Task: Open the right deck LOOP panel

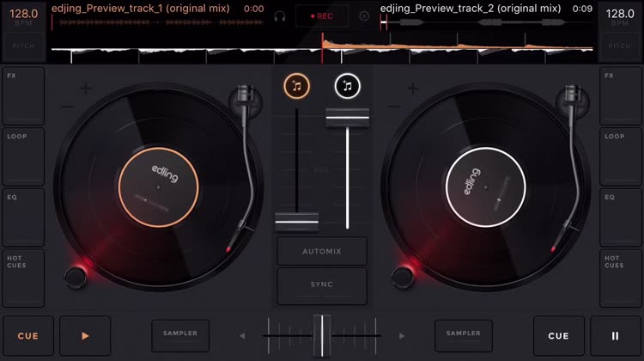Action: [621, 156]
